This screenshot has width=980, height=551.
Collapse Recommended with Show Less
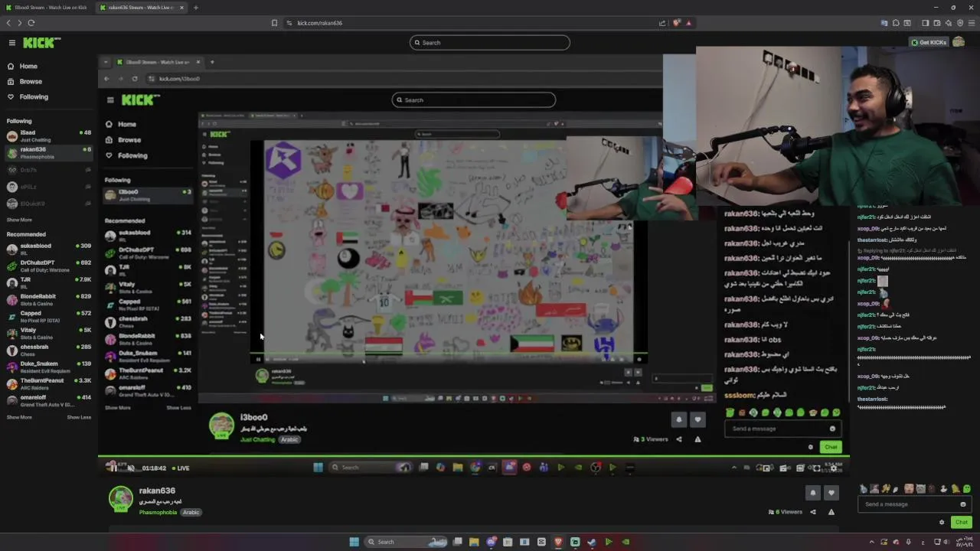point(79,417)
